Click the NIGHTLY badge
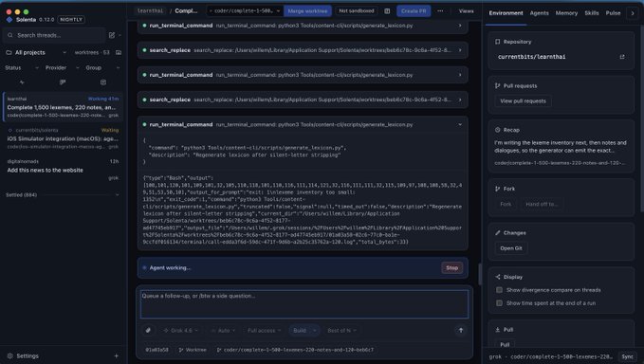Image resolution: width=644 pixels, height=364 pixels. click(71, 20)
